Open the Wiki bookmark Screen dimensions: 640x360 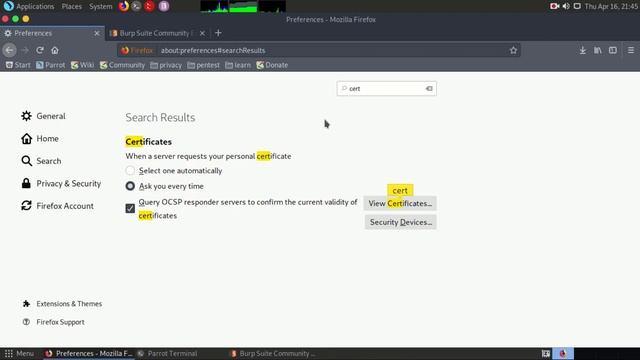pyautogui.click(x=82, y=65)
